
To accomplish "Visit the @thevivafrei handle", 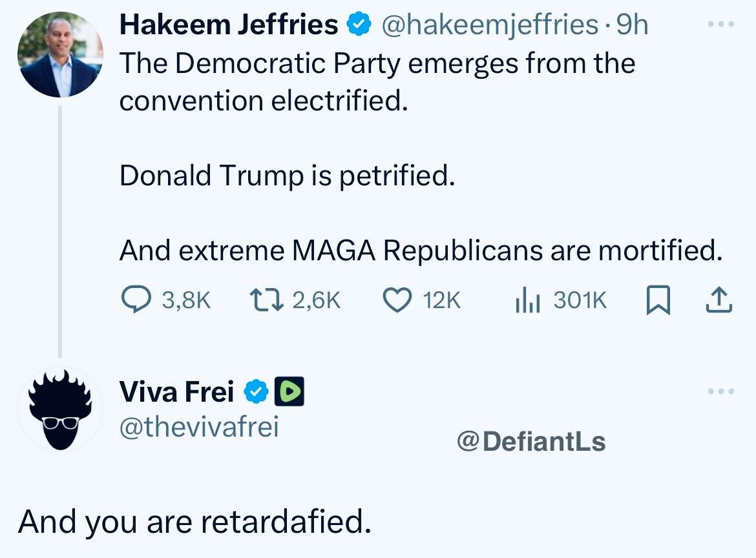I will pyautogui.click(x=199, y=427).
